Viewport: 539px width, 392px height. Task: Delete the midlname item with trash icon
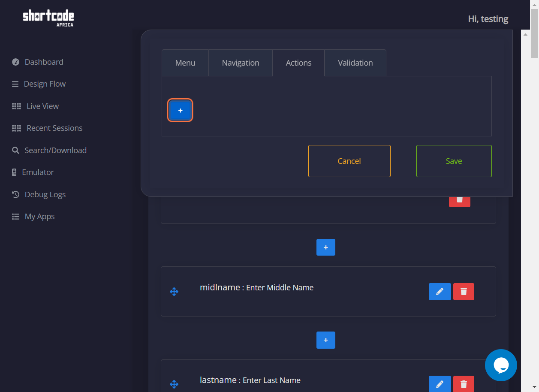[x=464, y=292]
